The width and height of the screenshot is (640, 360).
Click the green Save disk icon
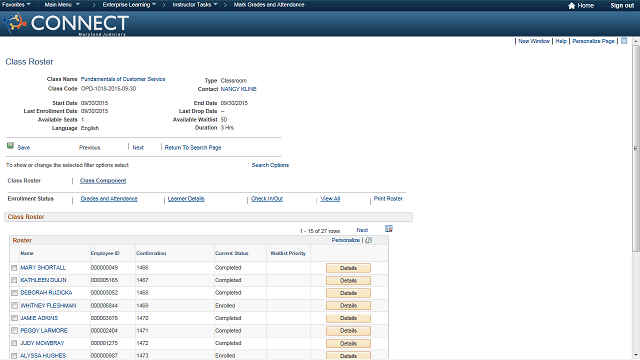(x=10, y=145)
